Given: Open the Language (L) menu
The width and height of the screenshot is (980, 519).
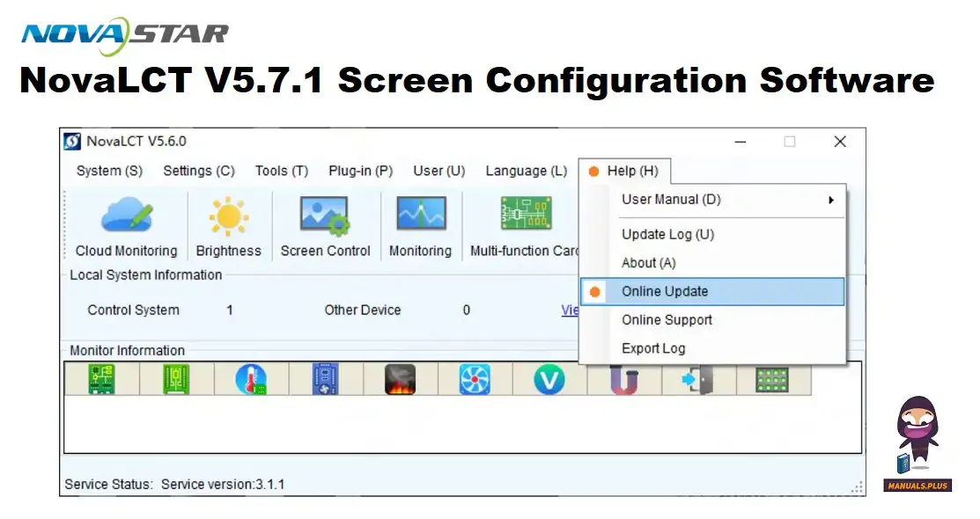Looking at the screenshot, I should tap(527, 171).
